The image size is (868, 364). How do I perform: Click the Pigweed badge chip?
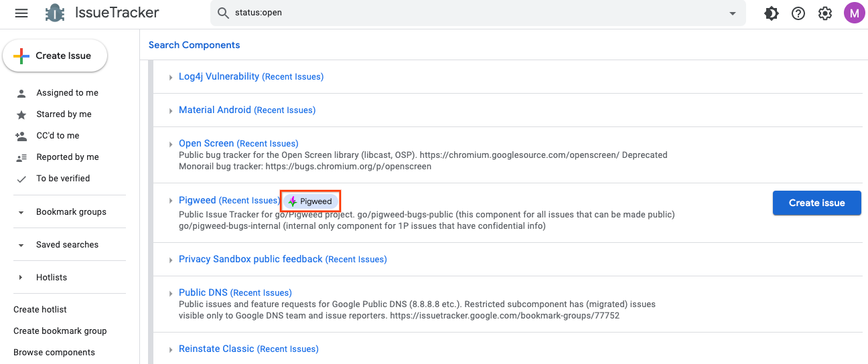point(311,201)
